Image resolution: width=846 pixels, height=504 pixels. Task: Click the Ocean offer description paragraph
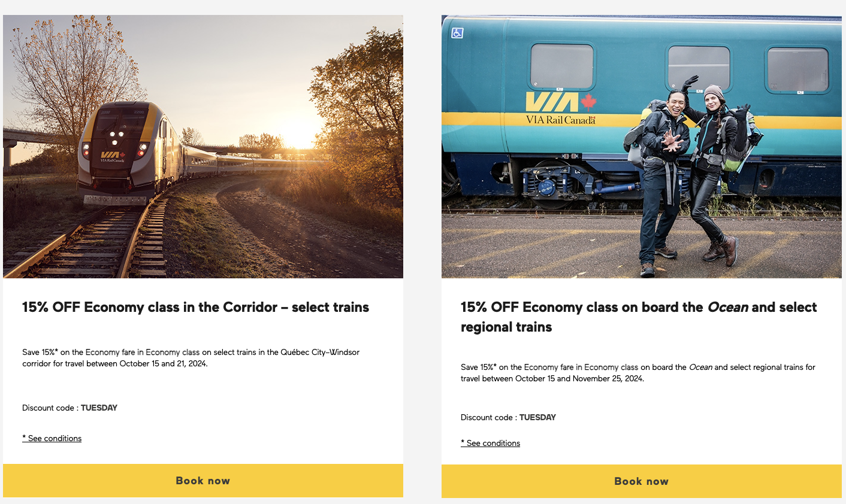tap(637, 372)
